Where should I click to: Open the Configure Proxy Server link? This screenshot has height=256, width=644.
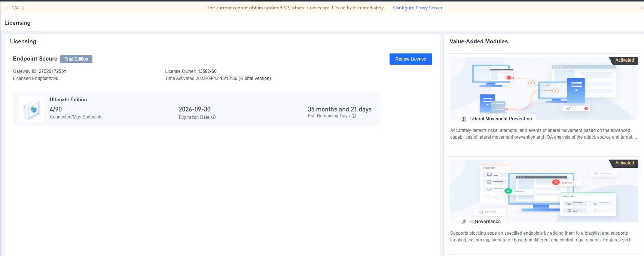tap(417, 8)
